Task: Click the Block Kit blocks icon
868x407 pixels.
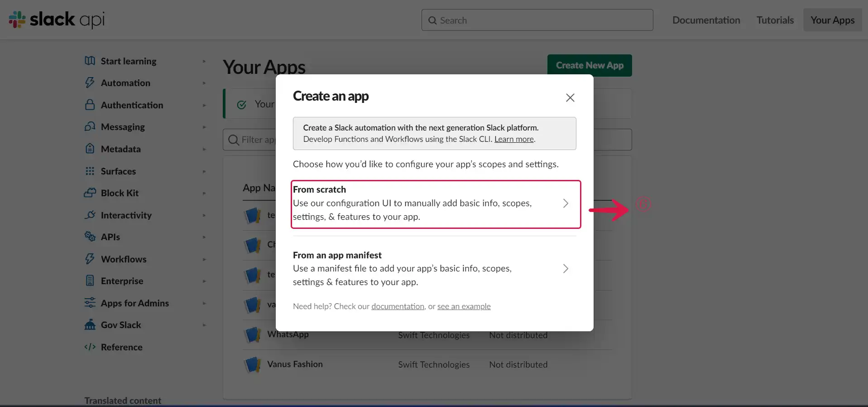Action: 90,193
